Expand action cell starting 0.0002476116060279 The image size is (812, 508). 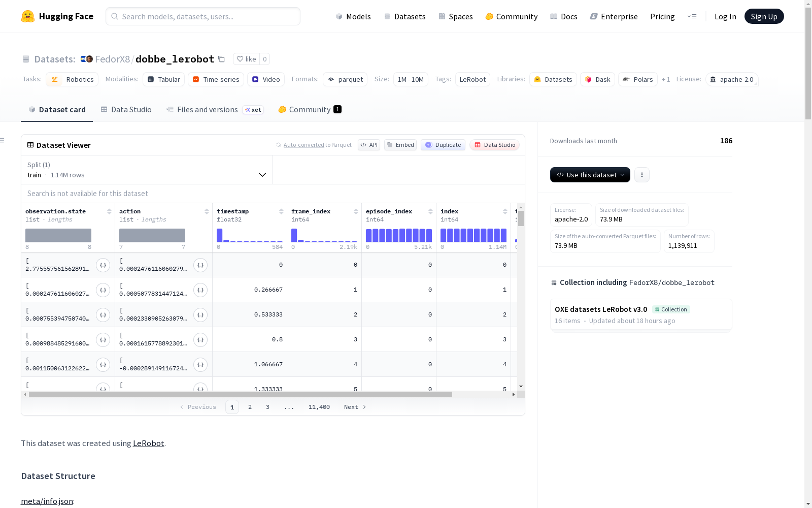tap(200, 265)
